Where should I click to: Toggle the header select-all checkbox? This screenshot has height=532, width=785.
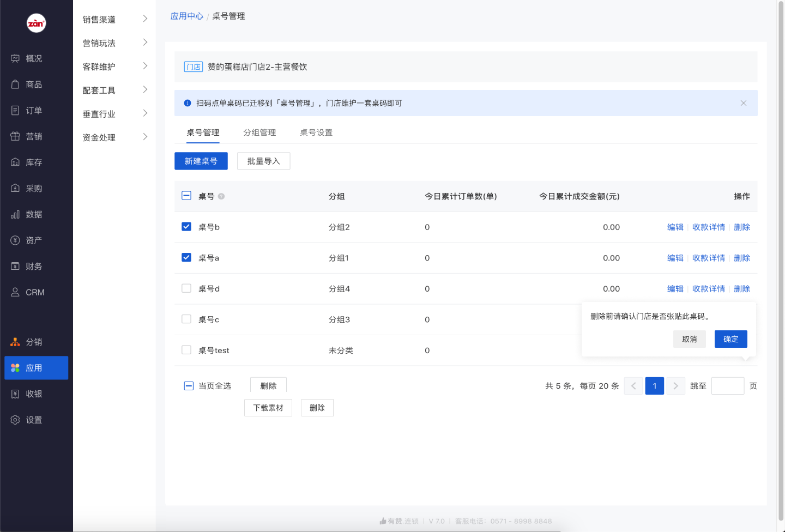(x=186, y=196)
